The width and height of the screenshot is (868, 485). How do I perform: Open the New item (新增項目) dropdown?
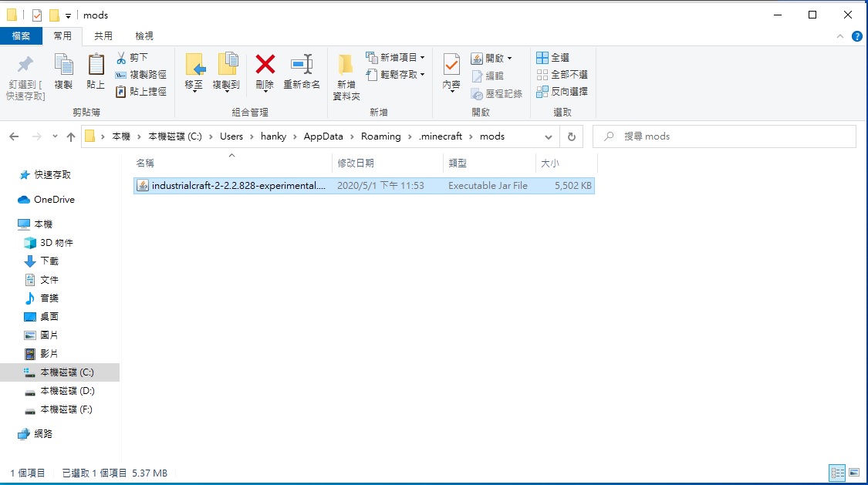(x=395, y=58)
